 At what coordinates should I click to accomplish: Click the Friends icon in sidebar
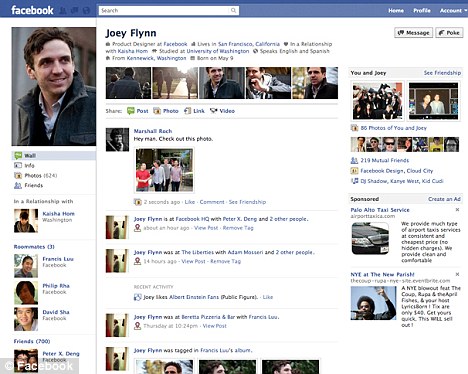click(18, 185)
